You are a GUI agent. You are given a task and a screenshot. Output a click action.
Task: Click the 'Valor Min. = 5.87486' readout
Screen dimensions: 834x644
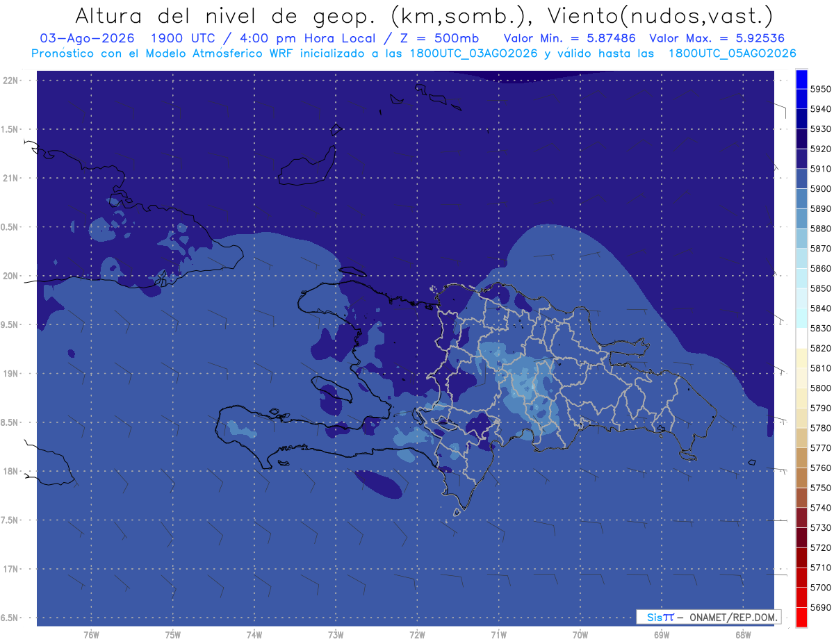[x=569, y=38]
